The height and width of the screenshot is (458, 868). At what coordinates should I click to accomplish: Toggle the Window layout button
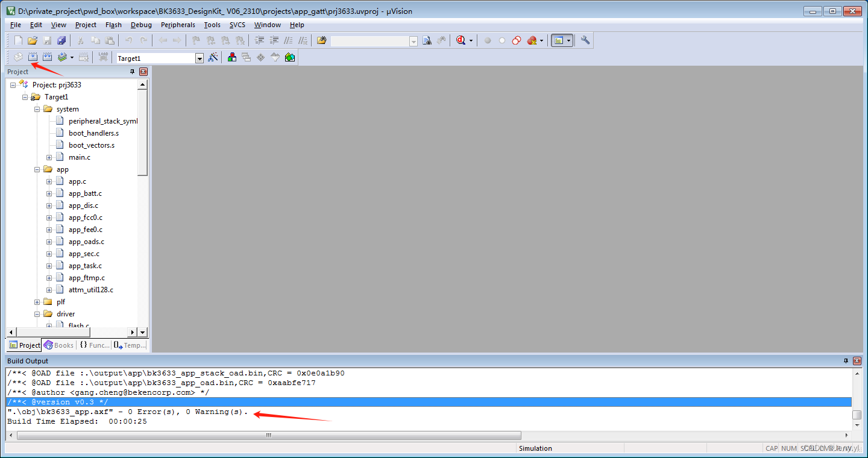[x=559, y=40]
